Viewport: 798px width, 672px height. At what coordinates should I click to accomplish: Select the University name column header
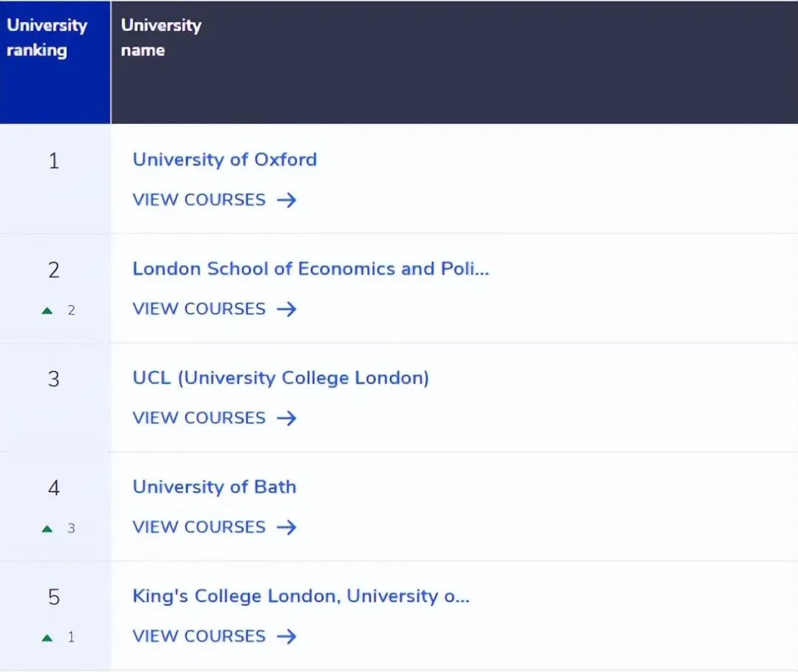point(160,38)
